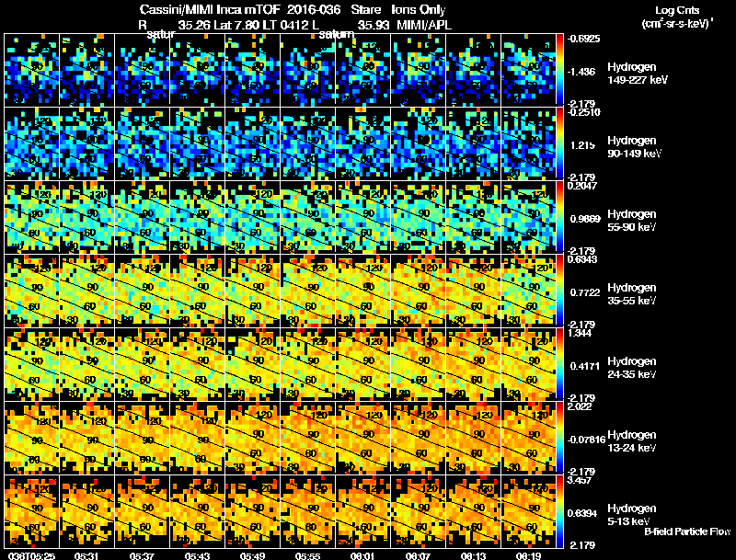Select the 35-55 keV panel at 05:55
Image resolution: width=736 pixels, height=560 pixels.
[307, 291]
